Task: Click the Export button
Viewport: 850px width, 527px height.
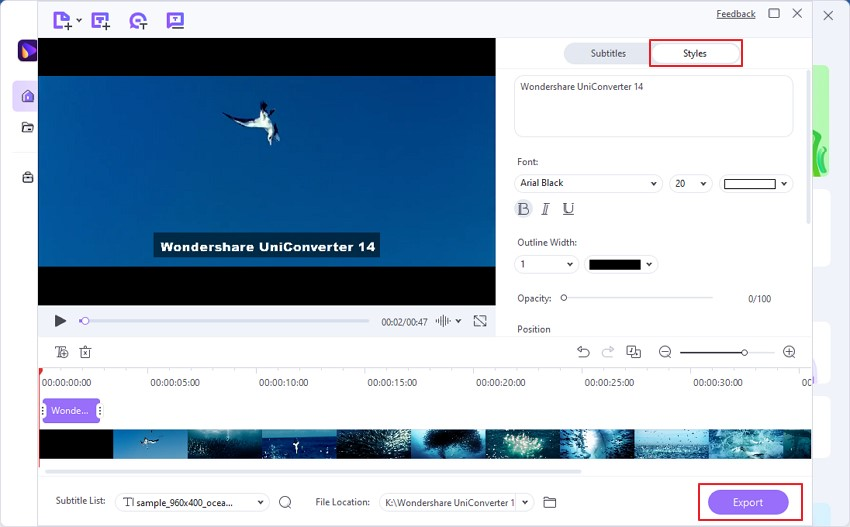Action: click(x=748, y=502)
